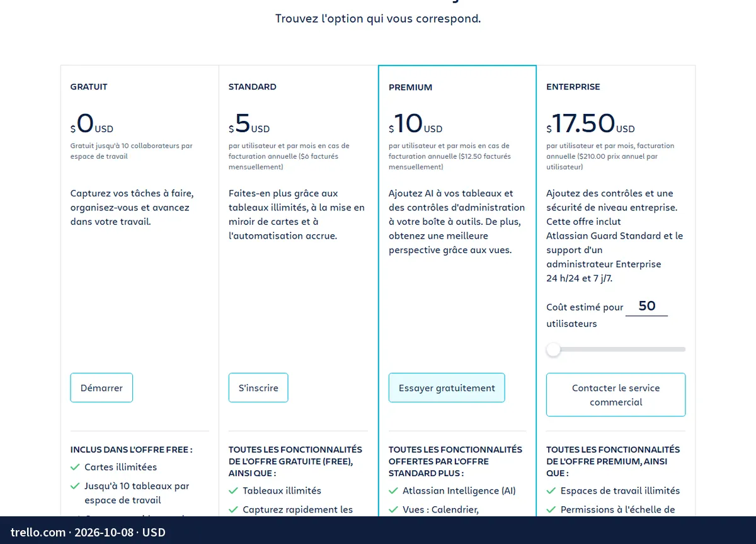756x544 pixels.
Task: Click Contacter le service commercial button
Action: coord(616,395)
